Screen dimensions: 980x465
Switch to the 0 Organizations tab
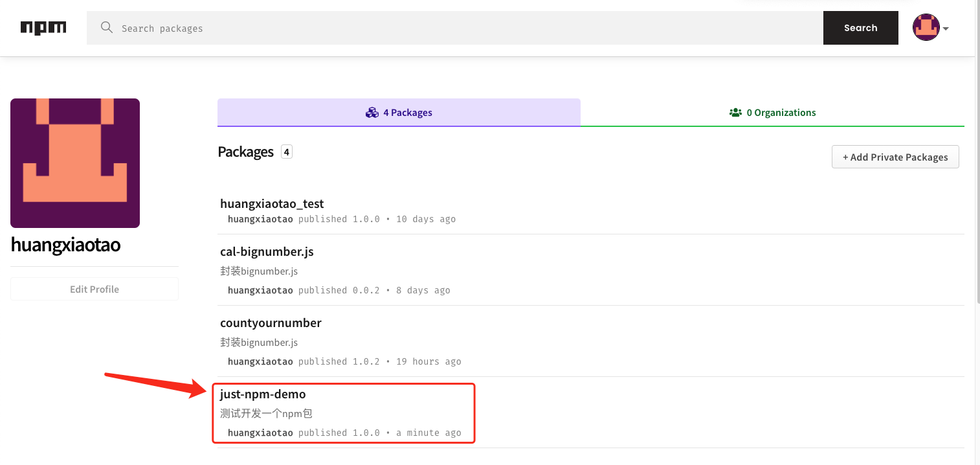click(772, 112)
